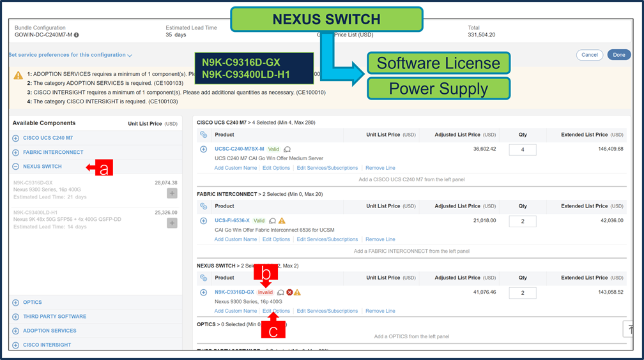Expand THIRD PARTY SOFTWARE component category
This screenshot has width=644, height=360.
point(15,317)
